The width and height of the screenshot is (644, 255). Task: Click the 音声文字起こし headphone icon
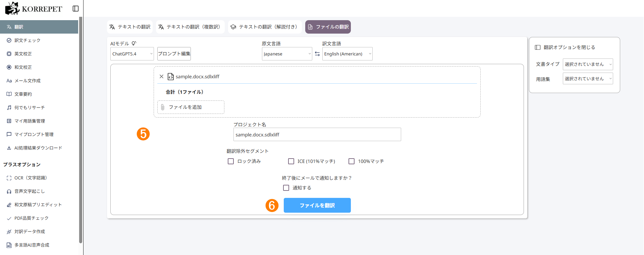point(9,192)
